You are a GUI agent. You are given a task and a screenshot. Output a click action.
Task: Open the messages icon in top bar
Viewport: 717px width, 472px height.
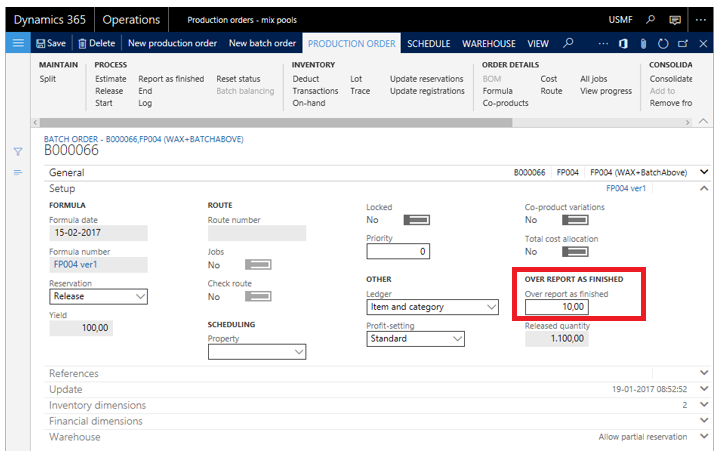click(675, 20)
